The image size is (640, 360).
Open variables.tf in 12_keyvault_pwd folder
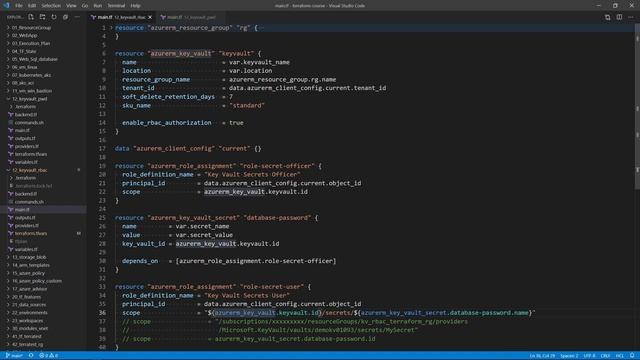pyautogui.click(x=26, y=162)
